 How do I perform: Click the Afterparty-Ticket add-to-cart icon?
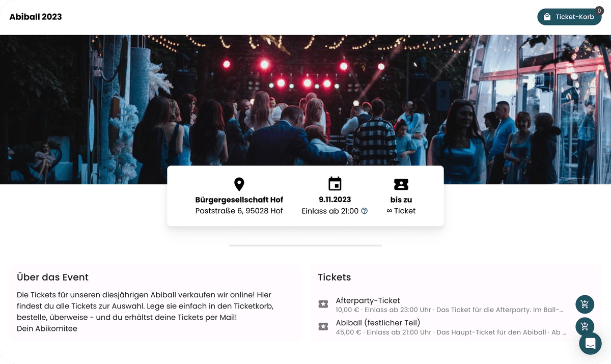[585, 304]
